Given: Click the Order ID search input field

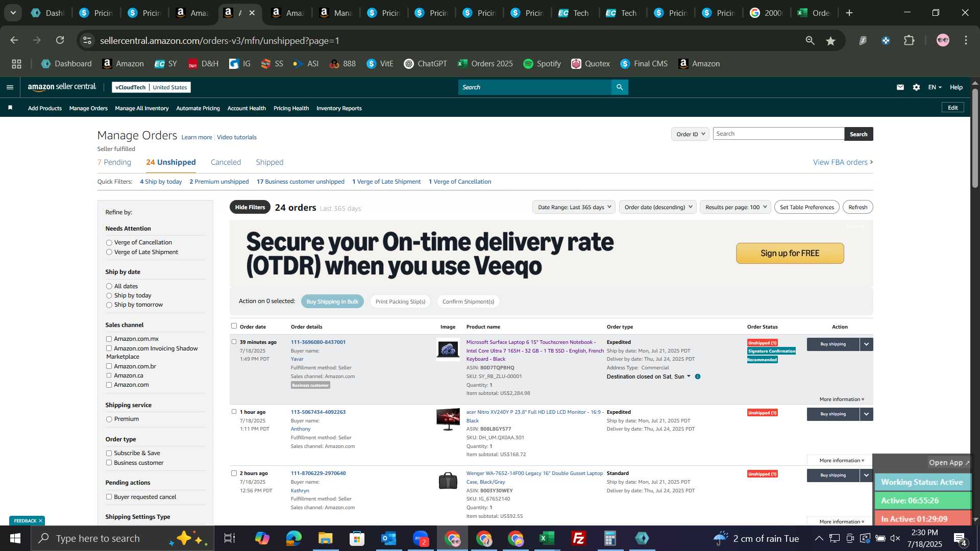Looking at the screenshot, I should 778,134.
